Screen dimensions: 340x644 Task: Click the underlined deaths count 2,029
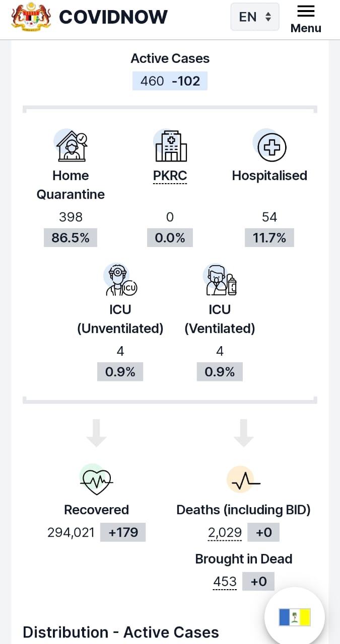[x=225, y=533]
